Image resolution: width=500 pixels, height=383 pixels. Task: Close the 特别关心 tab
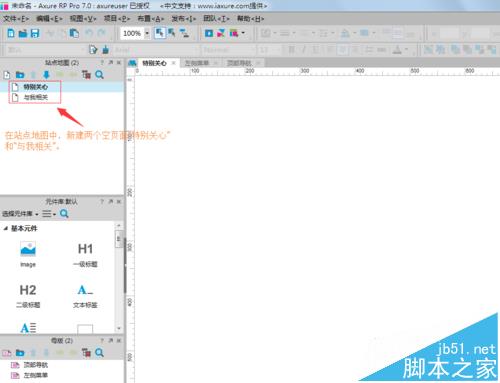point(173,63)
